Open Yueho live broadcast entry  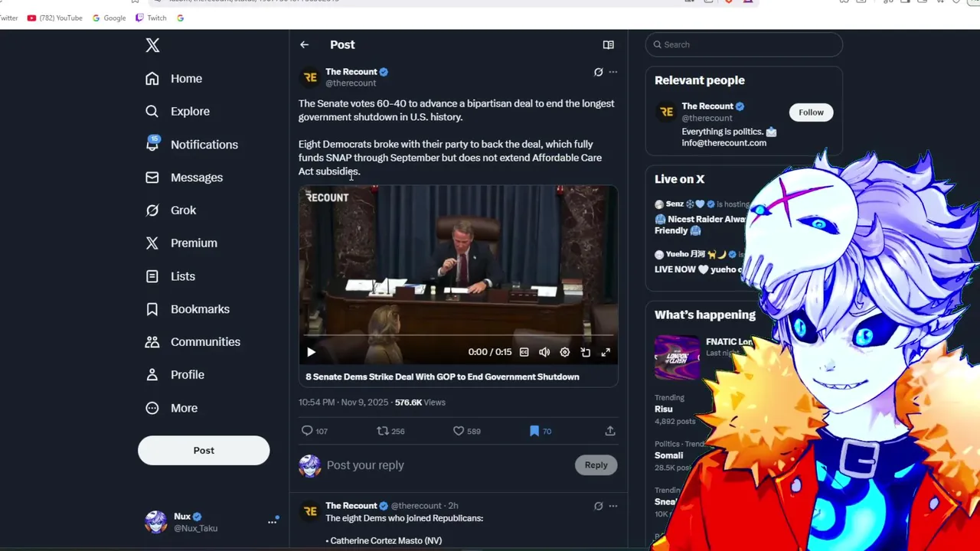coord(698,262)
